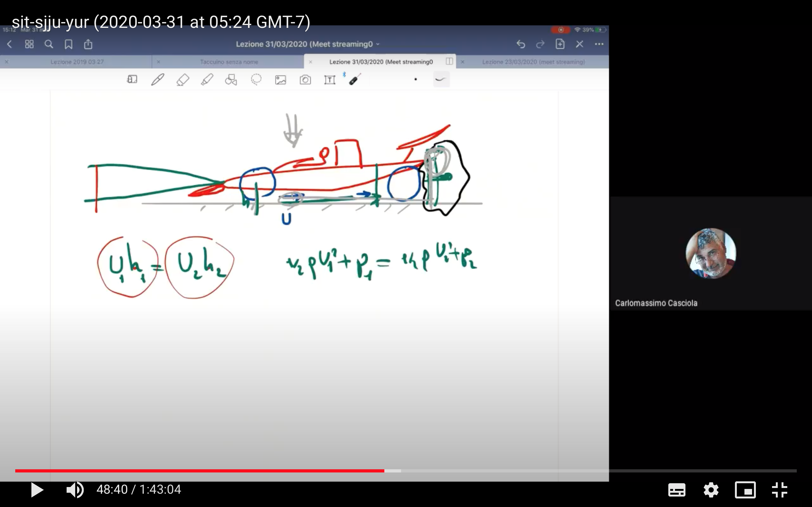This screenshot has width=812, height=507.
Task: Open the three-dots more options menu
Action: 599,44
